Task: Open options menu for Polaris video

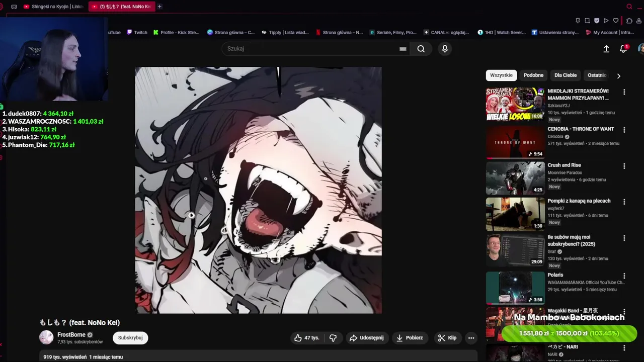Action: pyautogui.click(x=624, y=276)
